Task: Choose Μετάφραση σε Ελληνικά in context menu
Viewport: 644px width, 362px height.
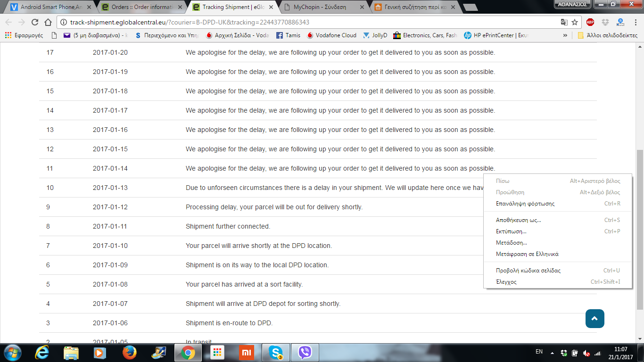Action: [x=558, y=254]
